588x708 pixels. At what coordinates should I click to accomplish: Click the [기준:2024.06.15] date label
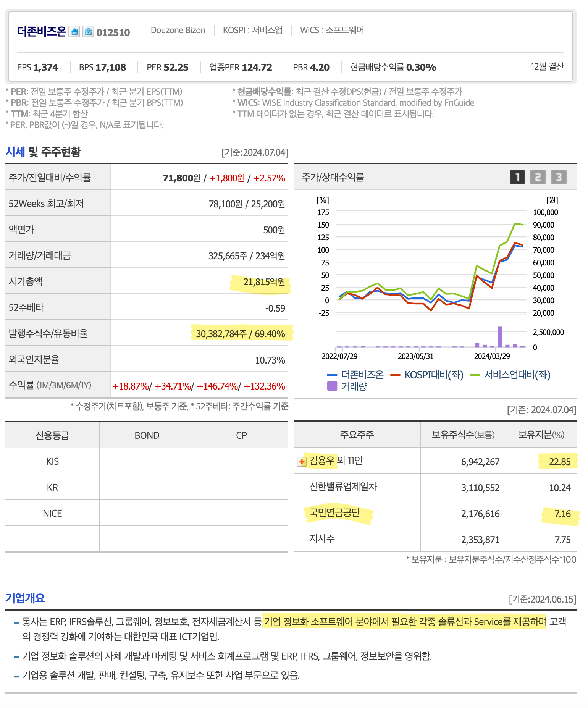[543, 599]
